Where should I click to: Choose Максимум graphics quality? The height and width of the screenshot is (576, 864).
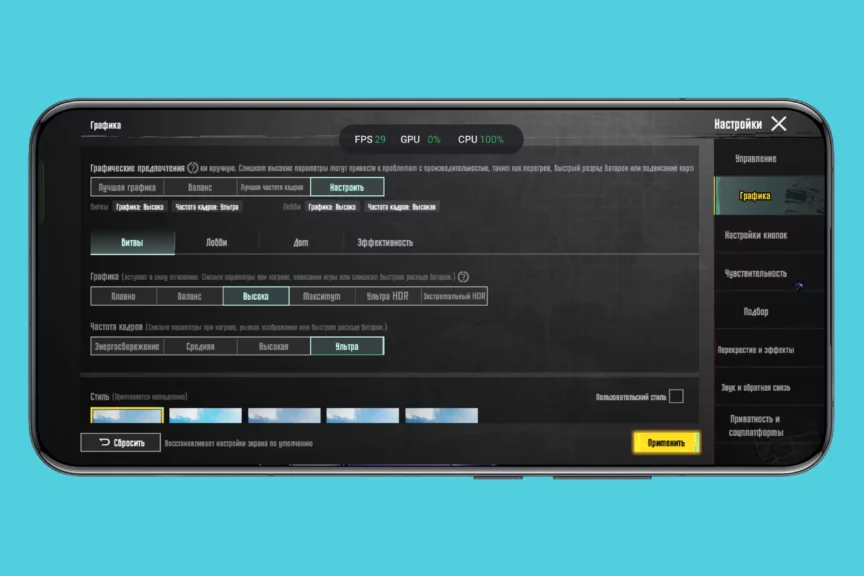[322, 296]
